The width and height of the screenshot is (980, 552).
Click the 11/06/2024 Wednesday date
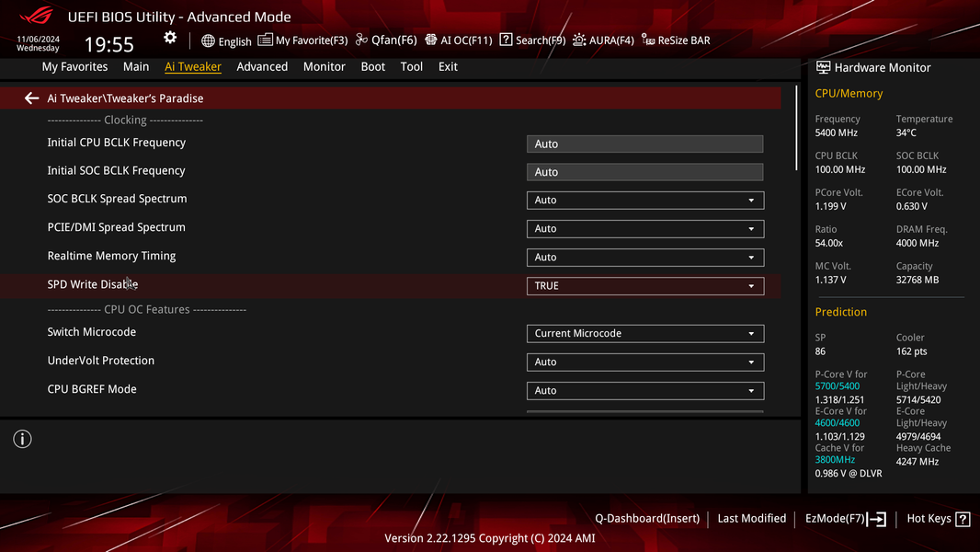(38, 43)
